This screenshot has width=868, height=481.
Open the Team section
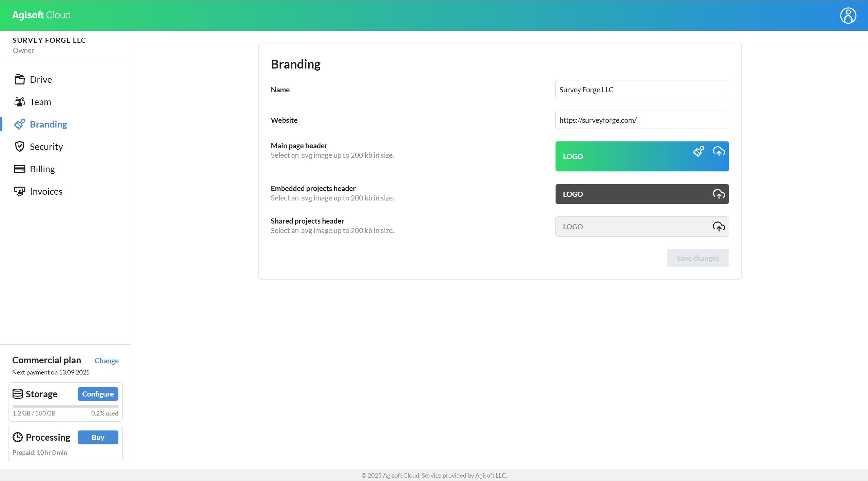coord(40,102)
